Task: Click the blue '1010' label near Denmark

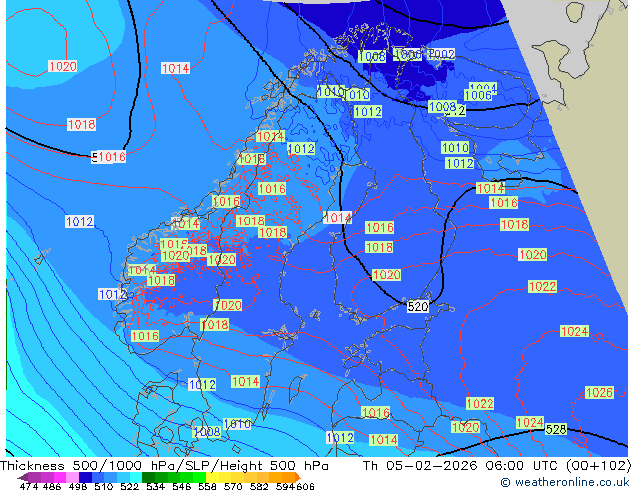Action: tap(237, 424)
